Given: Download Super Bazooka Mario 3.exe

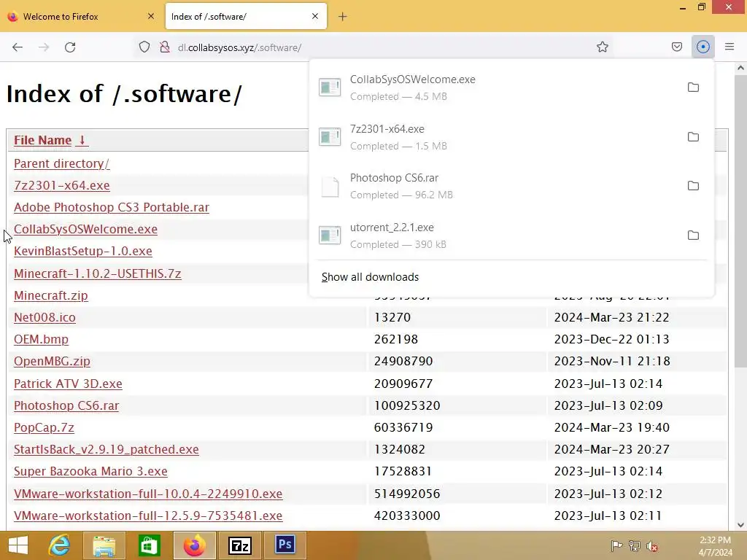Looking at the screenshot, I should (x=90, y=472).
